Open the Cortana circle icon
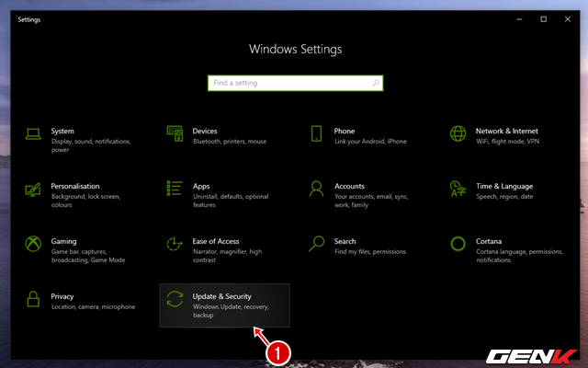The height and width of the screenshot is (368, 588). click(x=458, y=244)
